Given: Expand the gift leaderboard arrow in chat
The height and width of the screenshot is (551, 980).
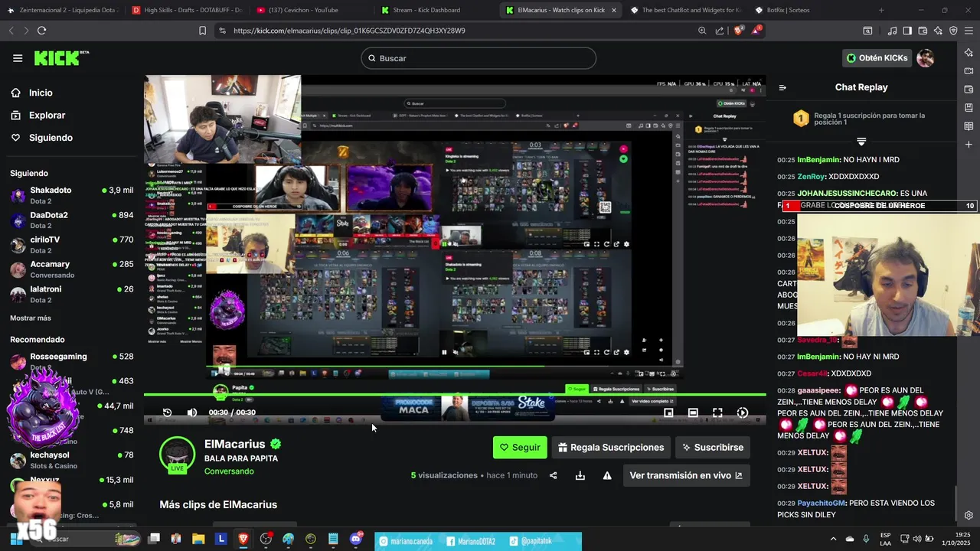Looking at the screenshot, I should (861, 142).
